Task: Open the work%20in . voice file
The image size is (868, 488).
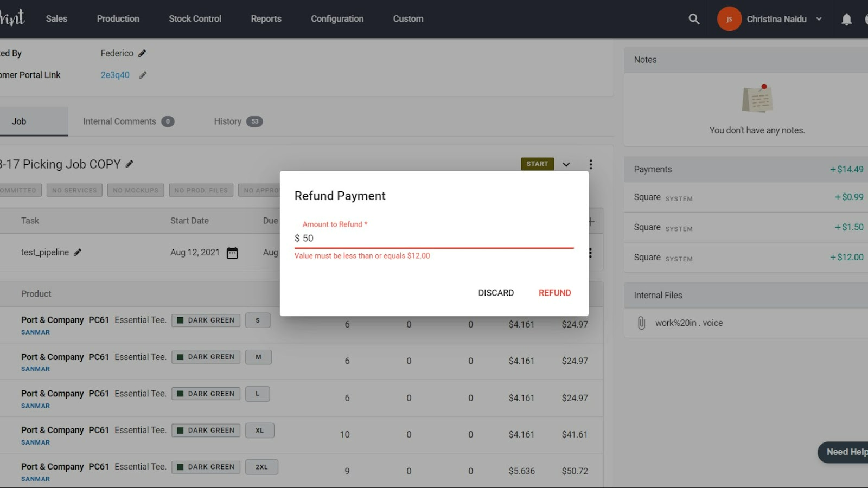Action: click(688, 323)
